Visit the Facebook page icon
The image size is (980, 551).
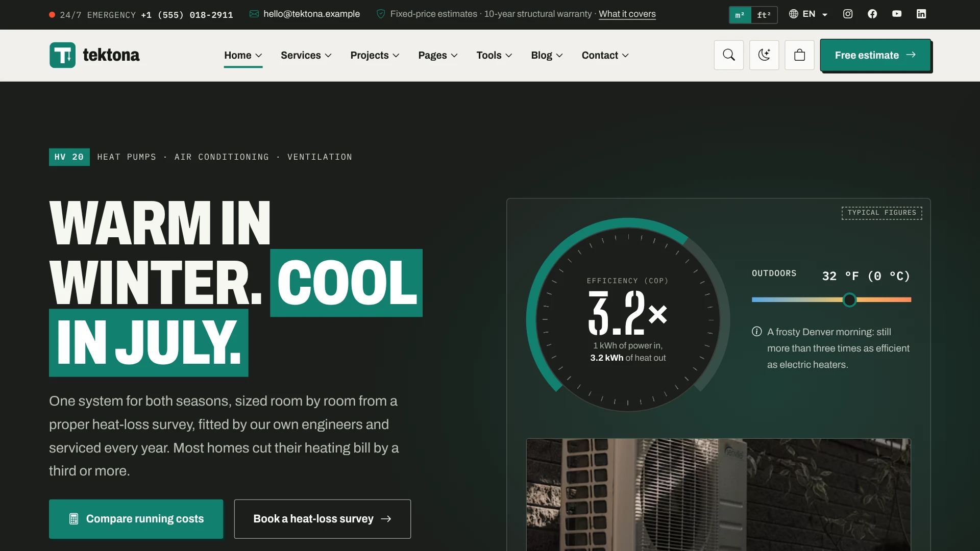(872, 14)
